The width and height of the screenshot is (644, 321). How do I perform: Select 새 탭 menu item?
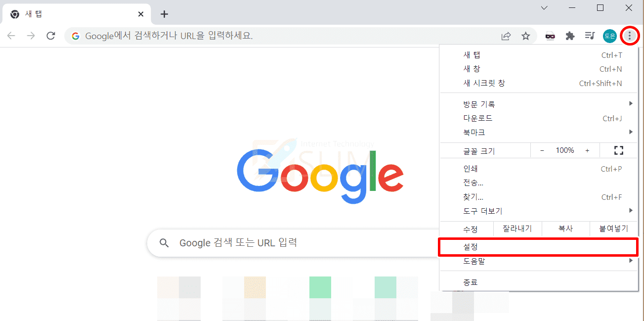click(539, 55)
